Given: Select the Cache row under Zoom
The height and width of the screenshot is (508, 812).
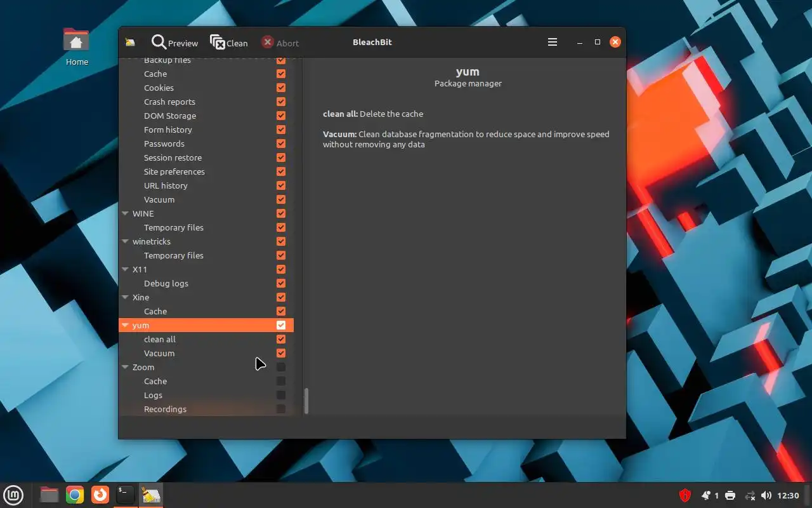Looking at the screenshot, I should [206, 381].
